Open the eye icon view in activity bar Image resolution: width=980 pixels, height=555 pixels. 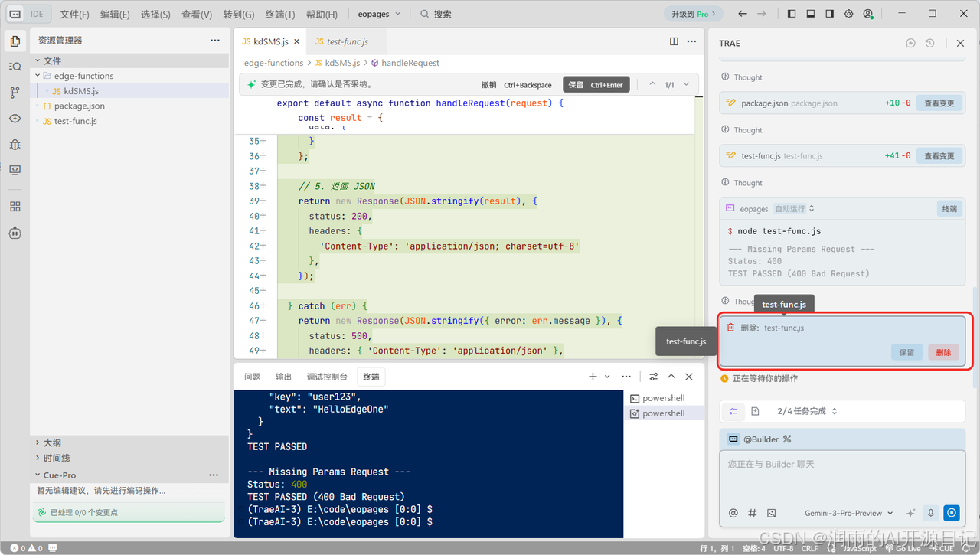point(15,119)
